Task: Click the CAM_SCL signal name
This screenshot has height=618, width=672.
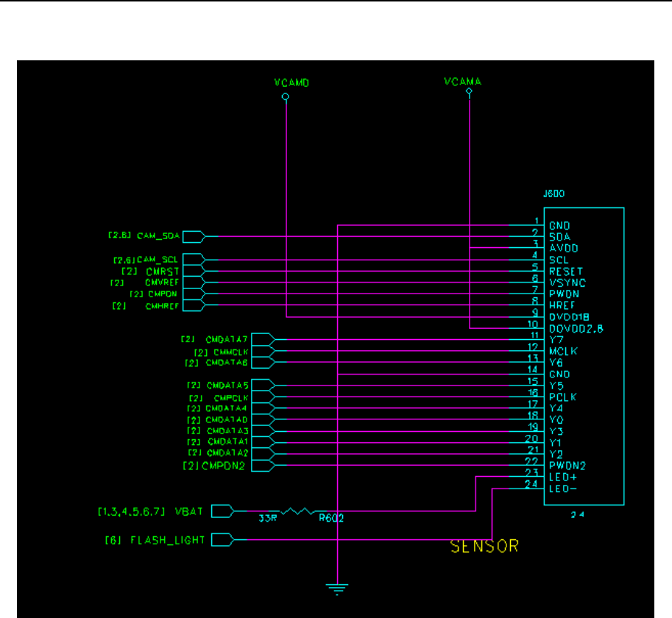Action: coord(158,260)
